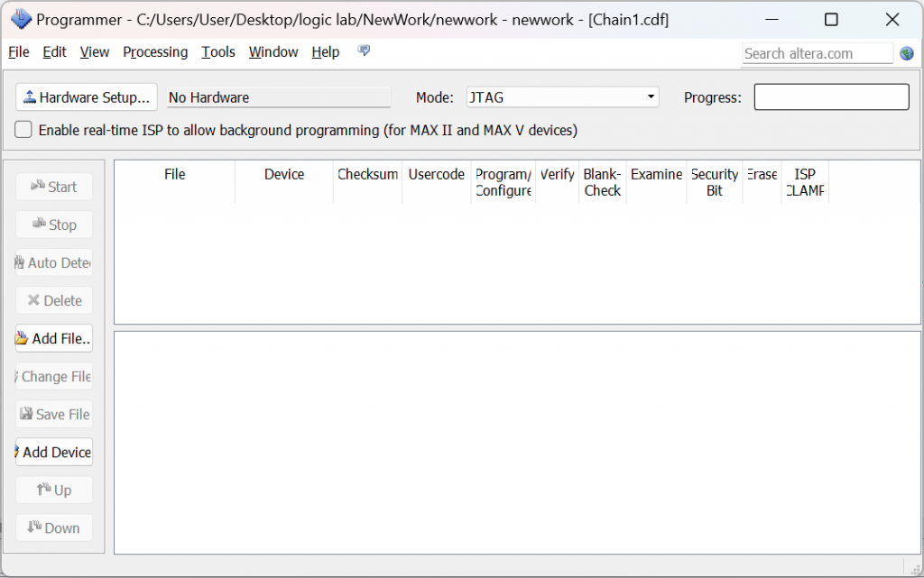Screen dimensions: 924x578
Task: Open the Edit menu
Action: [54, 51]
